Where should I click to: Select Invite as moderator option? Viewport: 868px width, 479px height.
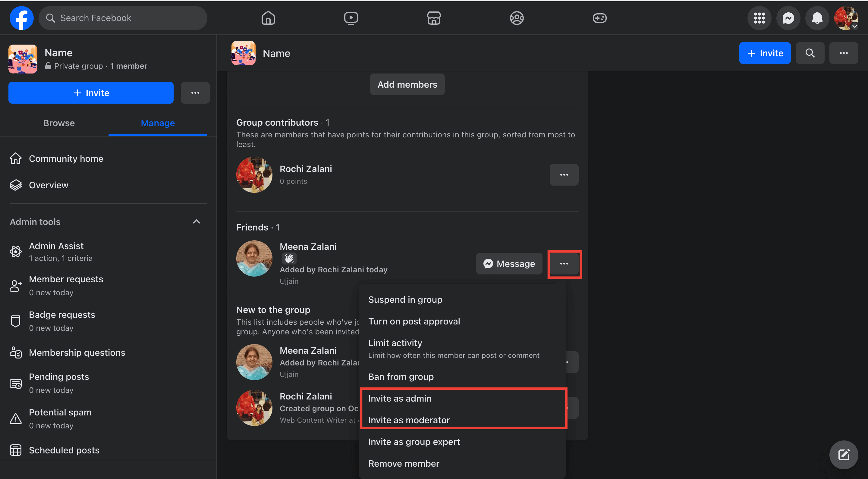pyautogui.click(x=410, y=419)
